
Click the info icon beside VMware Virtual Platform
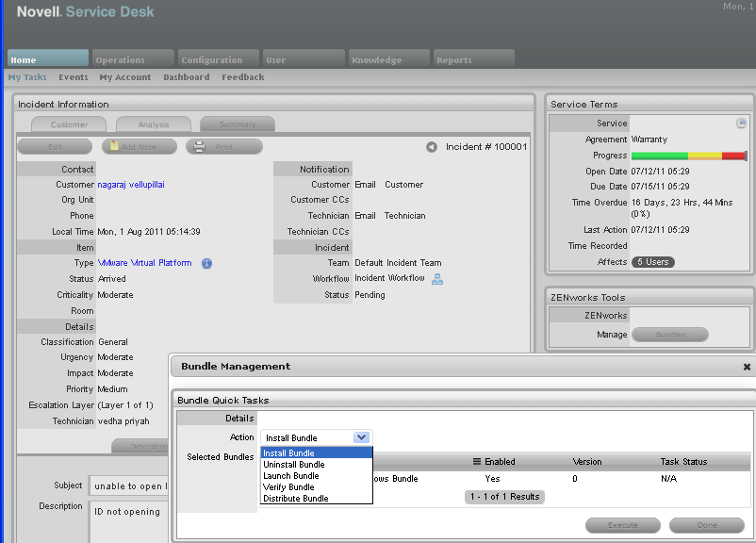pyautogui.click(x=205, y=263)
